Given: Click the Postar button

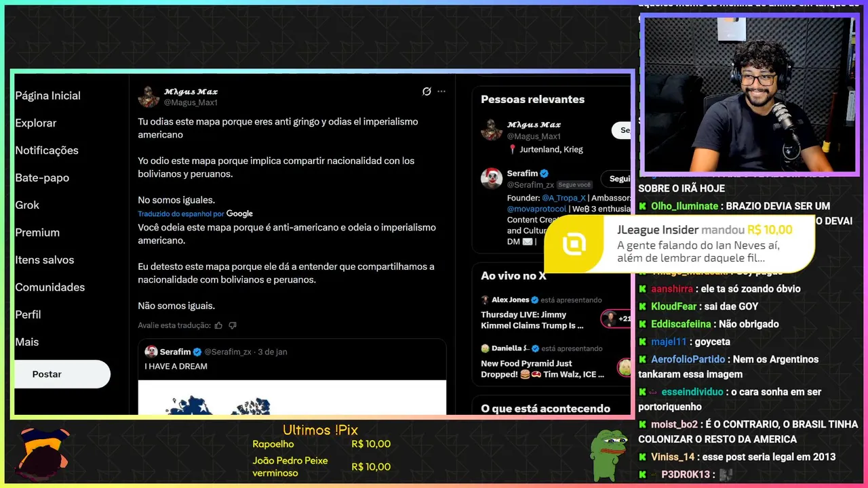Looking at the screenshot, I should click(62, 374).
